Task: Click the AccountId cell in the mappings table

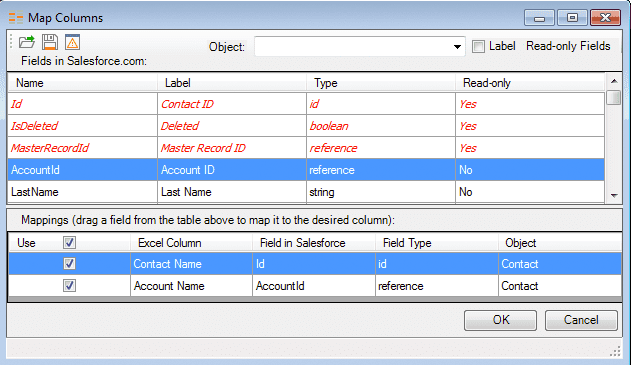Action: 314,286
